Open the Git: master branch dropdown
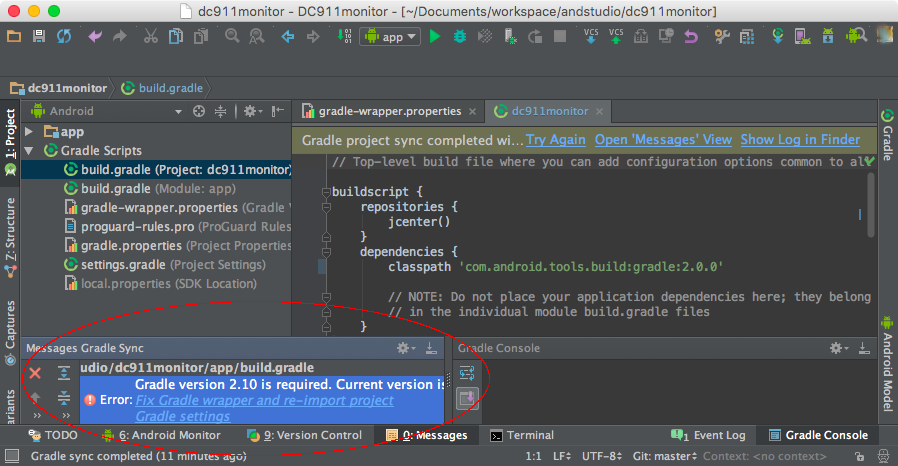Screen dimensions: 898x466 point(665,456)
